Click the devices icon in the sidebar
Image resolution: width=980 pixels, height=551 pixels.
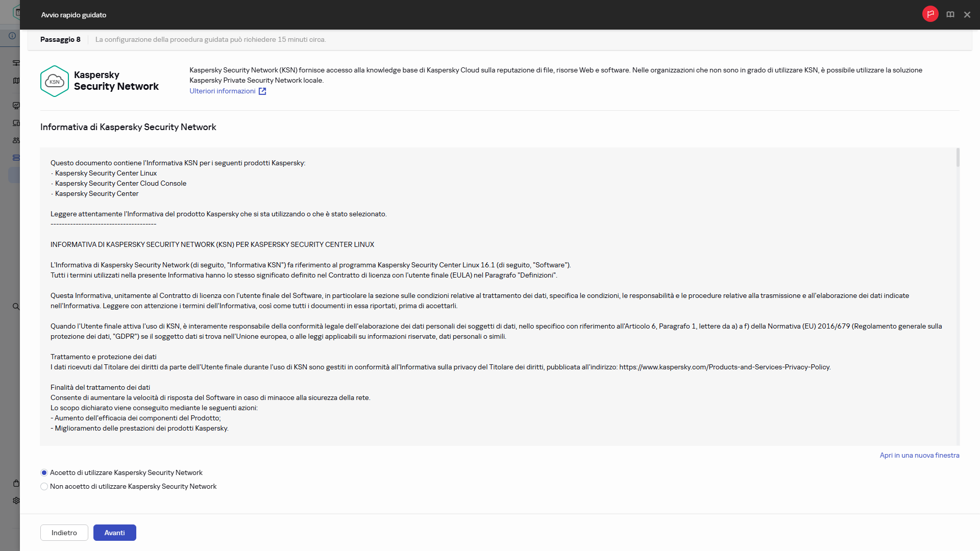(16, 123)
